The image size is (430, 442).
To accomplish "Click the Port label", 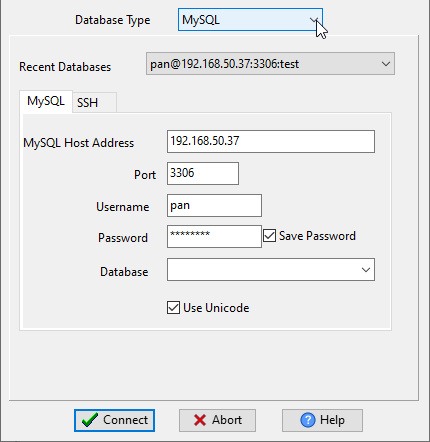I will [145, 175].
